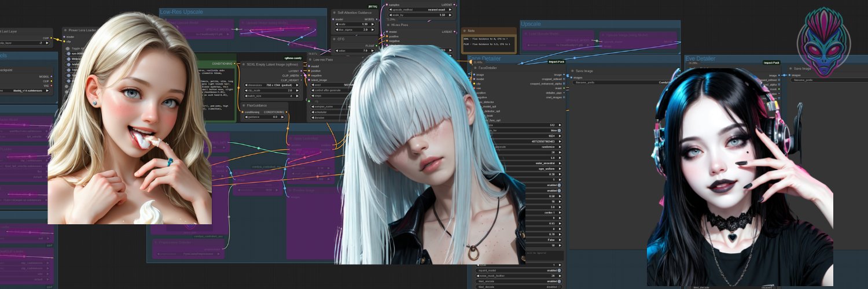The width and height of the screenshot is (868, 289).
Task: Collapse the Low-res Pass node dot
Action: [x=311, y=59]
